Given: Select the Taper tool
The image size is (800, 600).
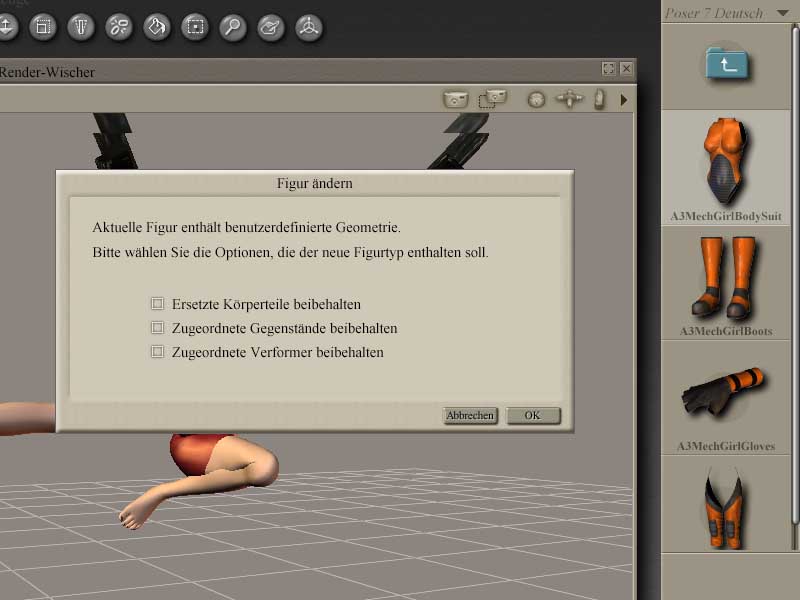Looking at the screenshot, I should click(x=81, y=27).
